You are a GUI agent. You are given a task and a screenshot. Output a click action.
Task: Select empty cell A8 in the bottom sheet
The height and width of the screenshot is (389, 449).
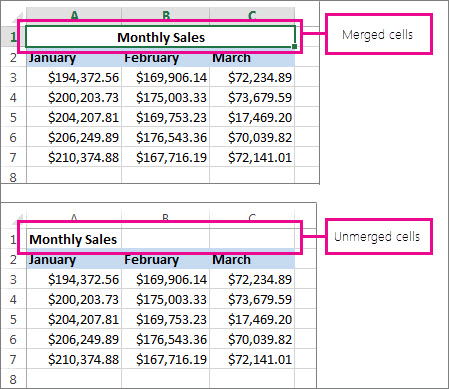tap(74, 378)
